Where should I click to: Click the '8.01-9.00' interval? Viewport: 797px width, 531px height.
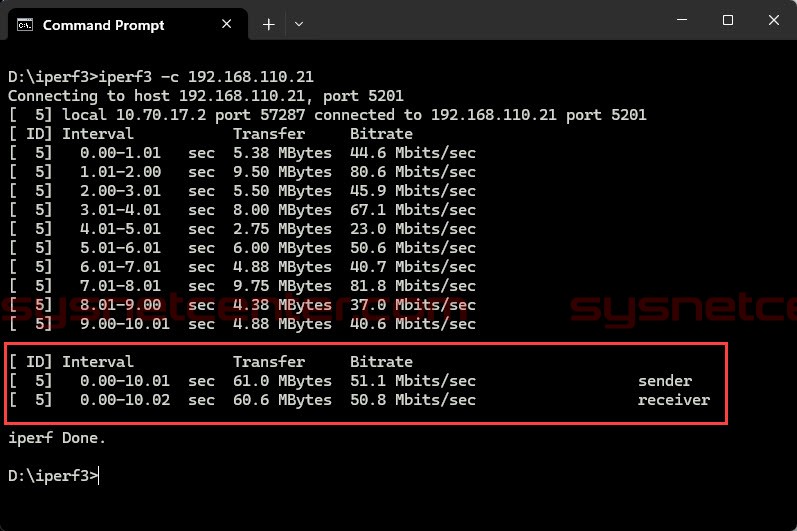(120, 305)
